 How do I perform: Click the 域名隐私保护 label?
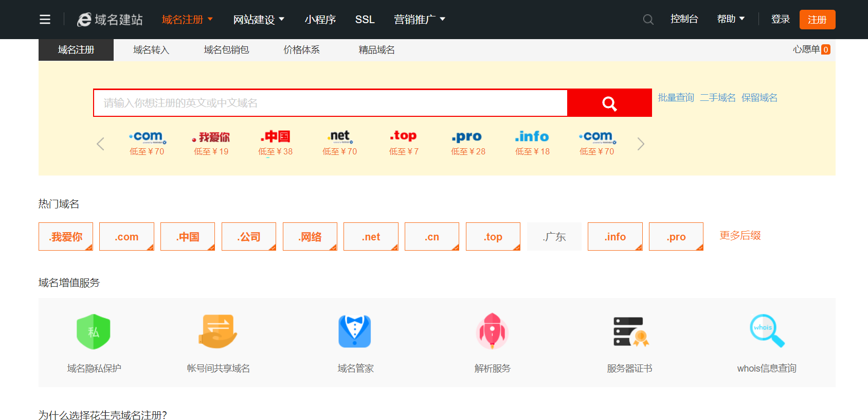pyautogui.click(x=94, y=369)
